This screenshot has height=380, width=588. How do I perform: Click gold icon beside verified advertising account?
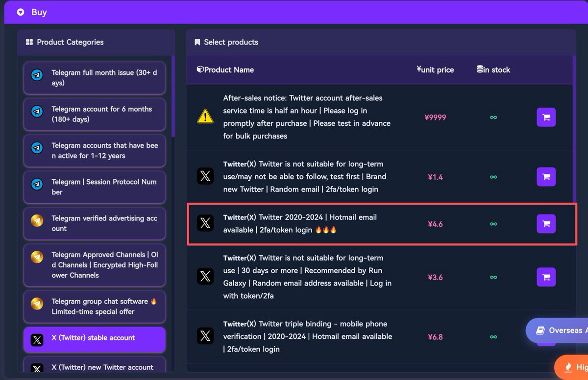tap(37, 221)
